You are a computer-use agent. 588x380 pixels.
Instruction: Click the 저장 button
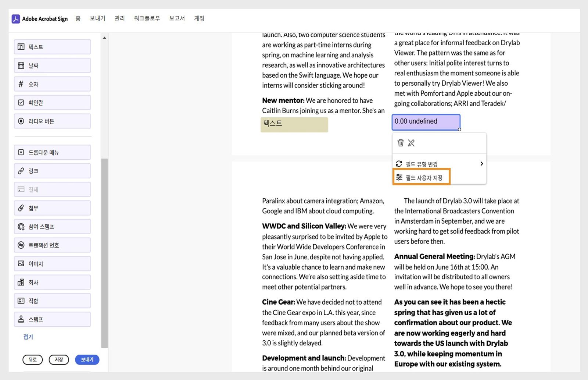pos(59,359)
